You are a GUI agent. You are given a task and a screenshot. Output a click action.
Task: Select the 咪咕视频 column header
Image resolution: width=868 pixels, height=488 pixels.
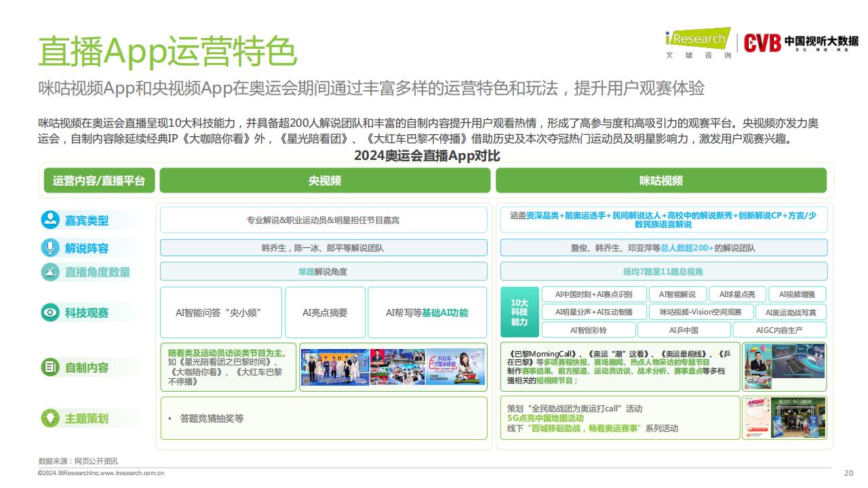(661, 180)
